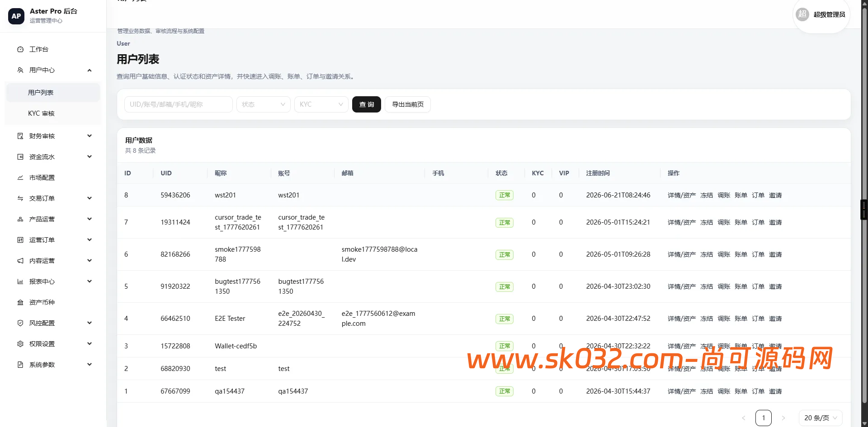Viewport: 868px width, 427px height.
Task: Expand the 资金流水 menu chevron
Action: 90,157
